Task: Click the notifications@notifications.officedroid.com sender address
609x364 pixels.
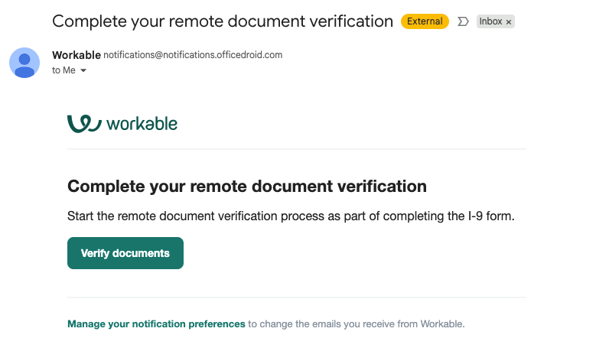Action: coord(193,55)
